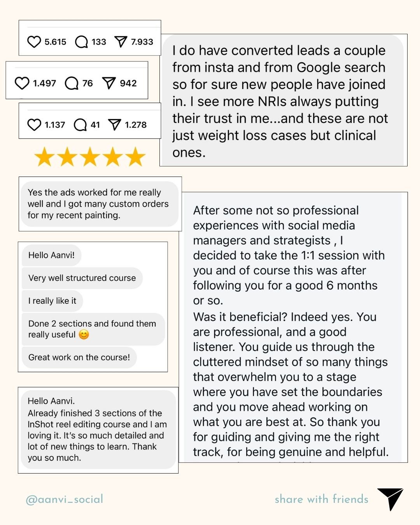Open the @aanvi_social handle

(x=65, y=499)
